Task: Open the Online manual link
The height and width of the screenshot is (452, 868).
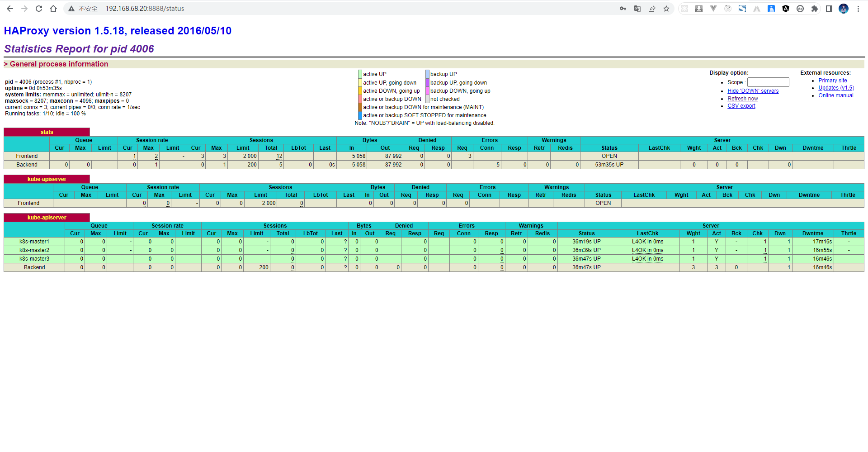Action: pyautogui.click(x=835, y=95)
